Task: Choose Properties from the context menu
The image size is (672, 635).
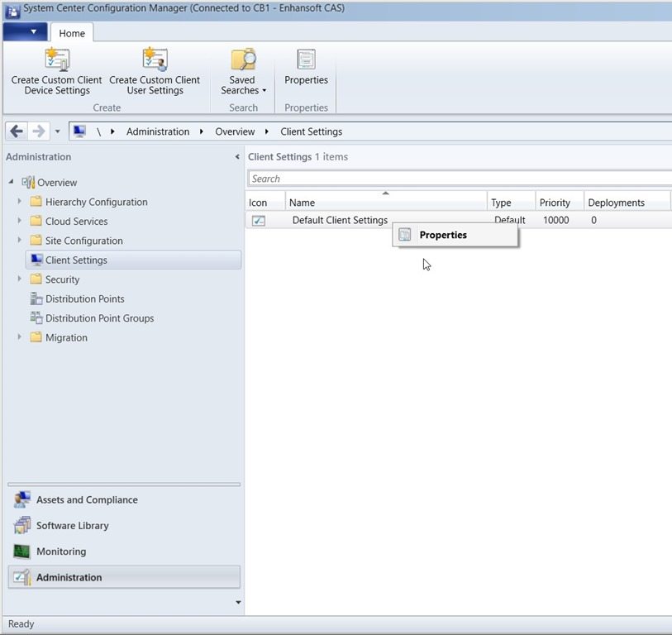Action: click(455, 235)
